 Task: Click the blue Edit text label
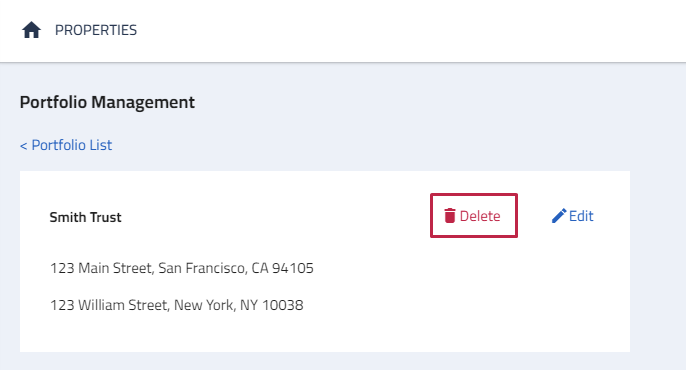pyautogui.click(x=581, y=216)
